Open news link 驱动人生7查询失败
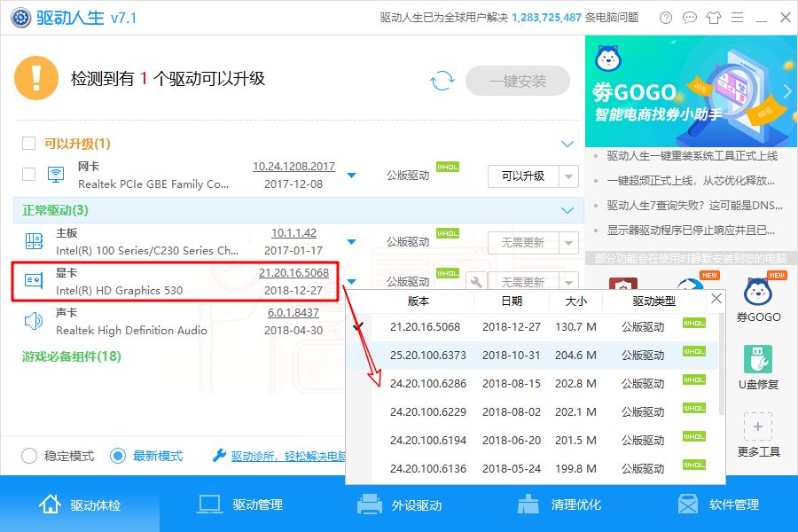 tap(694, 206)
